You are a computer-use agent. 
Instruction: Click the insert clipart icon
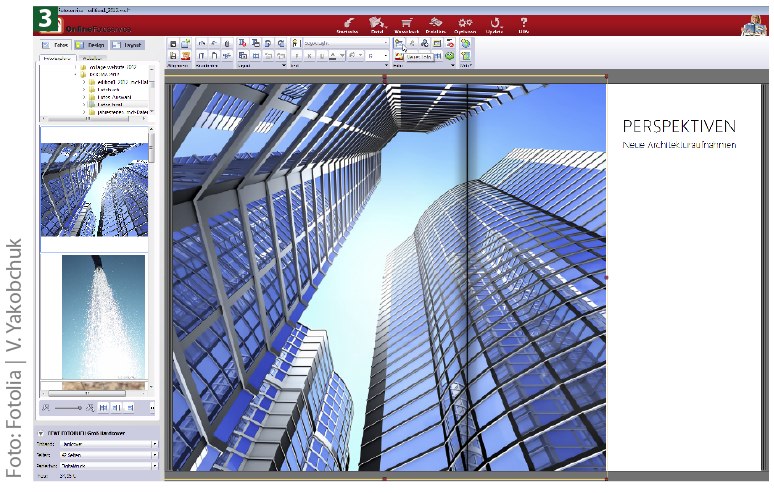[424, 43]
